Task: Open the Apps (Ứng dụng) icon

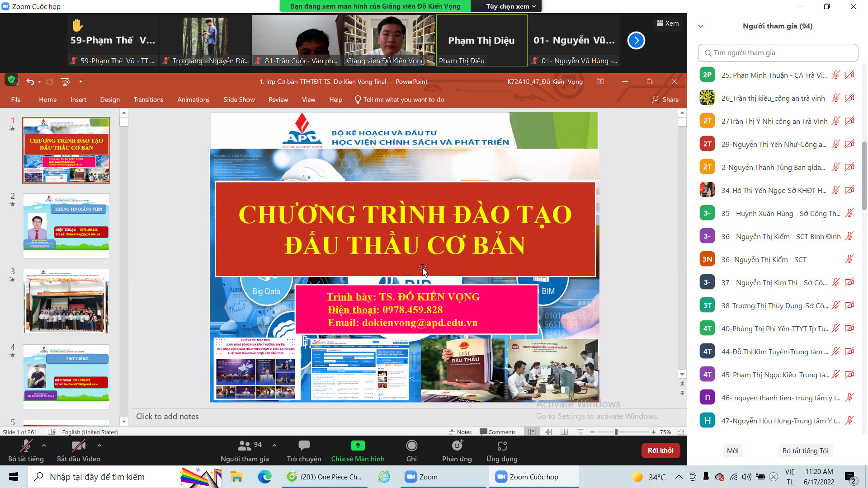Action: click(x=502, y=446)
